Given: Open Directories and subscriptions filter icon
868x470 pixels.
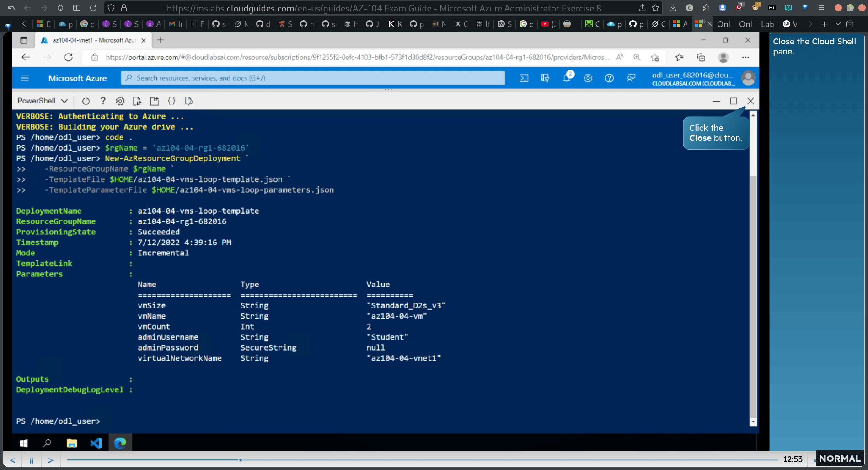Looking at the screenshot, I should coord(545,78).
